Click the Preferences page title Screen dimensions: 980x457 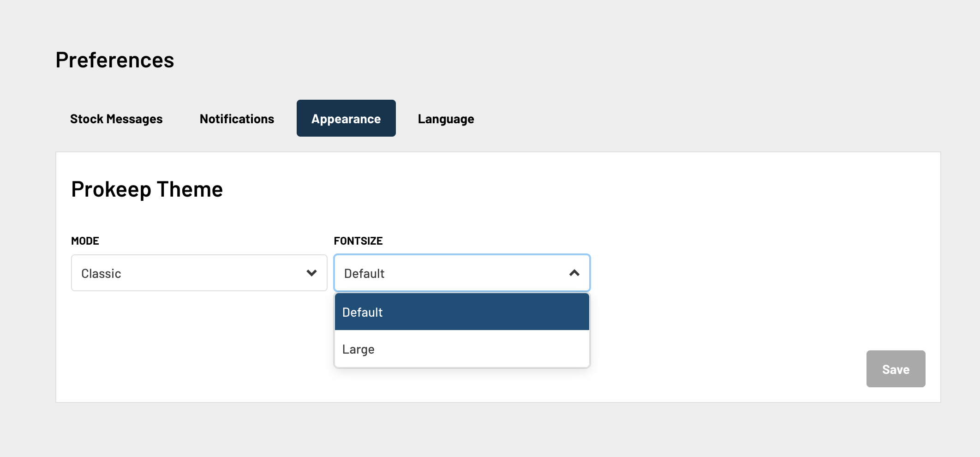pyautogui.click(x=115, y=60)
